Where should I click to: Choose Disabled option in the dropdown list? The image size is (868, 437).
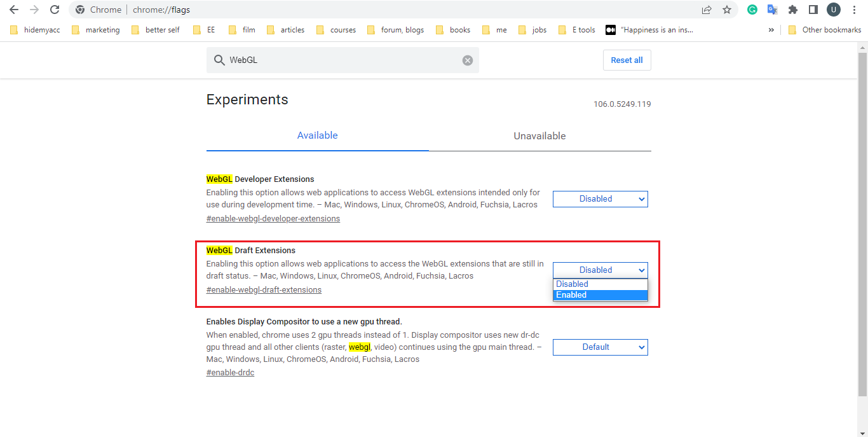coord(600,284)
